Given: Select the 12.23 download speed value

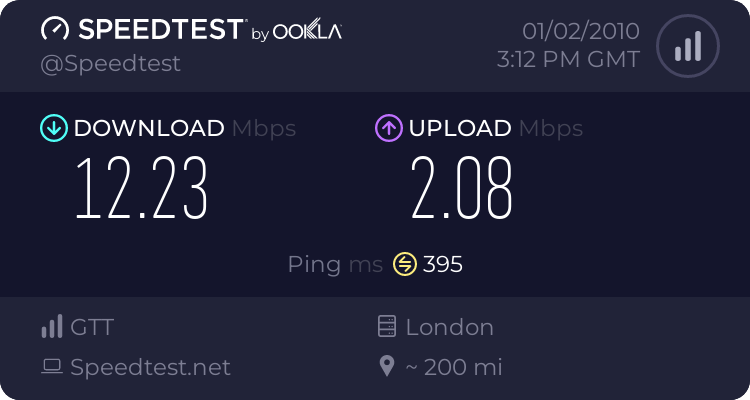Looking at the screenshot, I should 142,187.
